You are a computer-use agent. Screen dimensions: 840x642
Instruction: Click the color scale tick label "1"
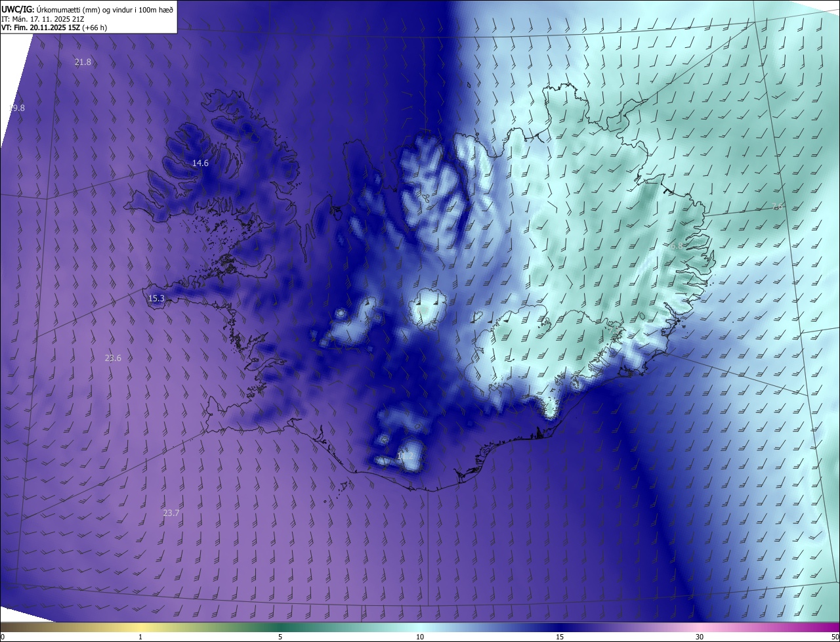[x=140, y=637]
